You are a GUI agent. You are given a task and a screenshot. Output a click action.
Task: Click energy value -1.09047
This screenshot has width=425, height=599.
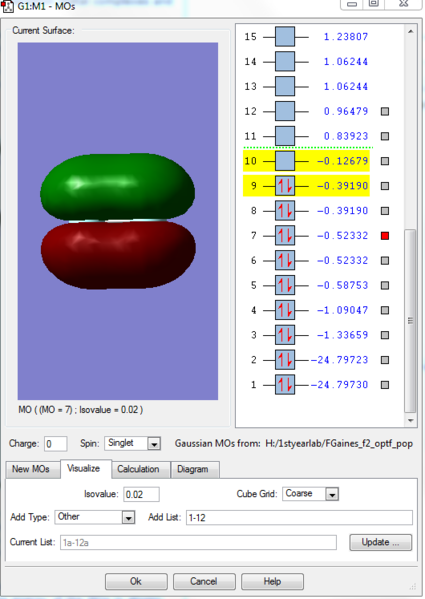click(x=342, y=310)
